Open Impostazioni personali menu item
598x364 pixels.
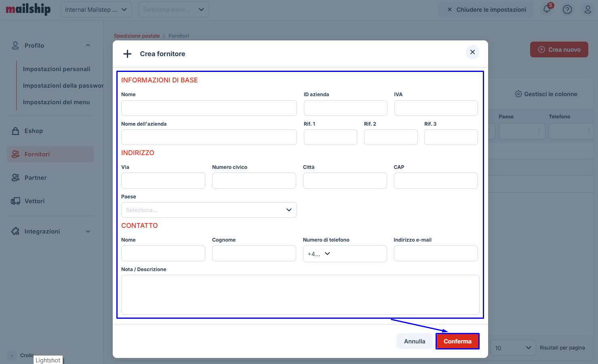57,69
